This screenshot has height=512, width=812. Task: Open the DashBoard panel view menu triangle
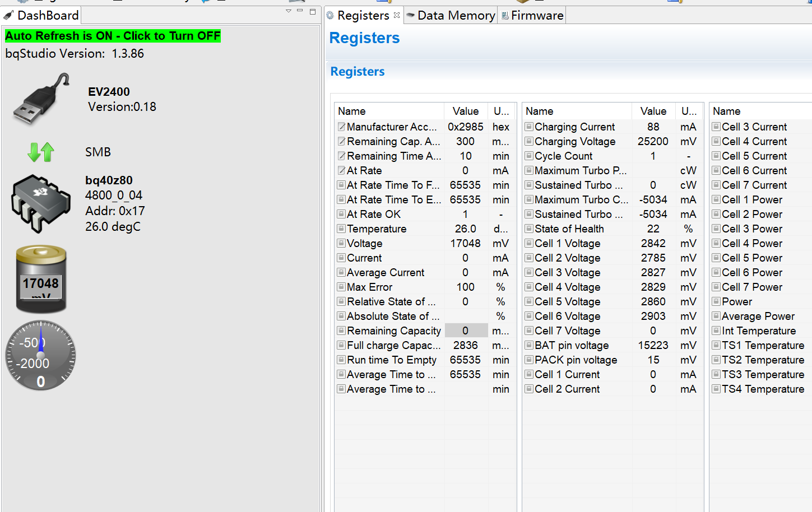(289, 11)
